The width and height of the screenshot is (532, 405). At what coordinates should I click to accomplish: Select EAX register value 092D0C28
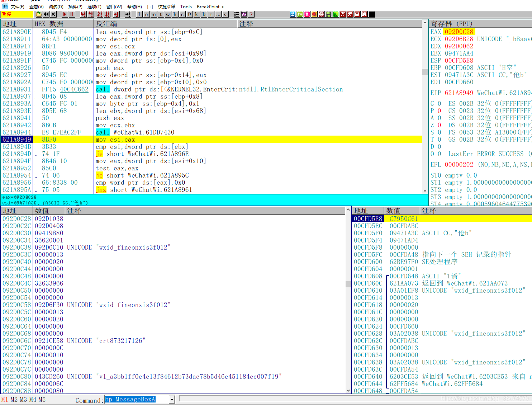point(459,32)
